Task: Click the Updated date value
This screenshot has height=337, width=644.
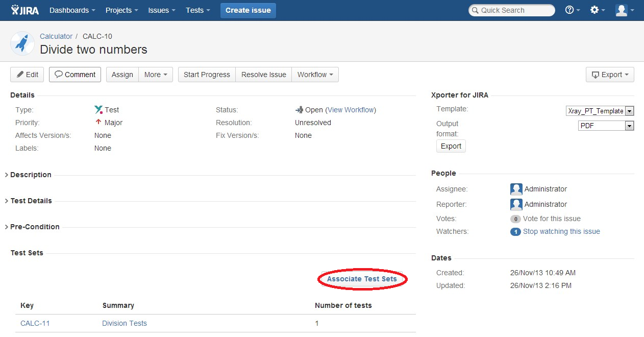Action: click(x=541, y=285)
